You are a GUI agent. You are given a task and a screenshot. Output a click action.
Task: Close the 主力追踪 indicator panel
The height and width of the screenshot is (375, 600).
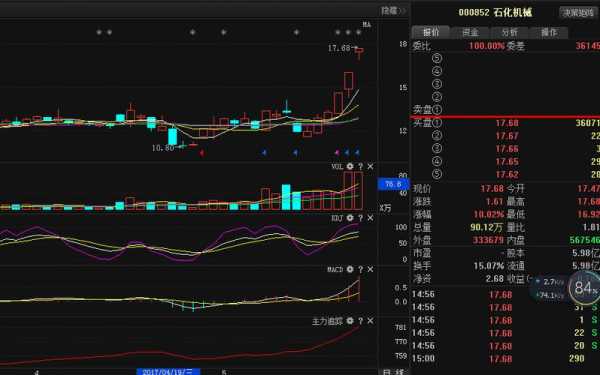[370, 321]
